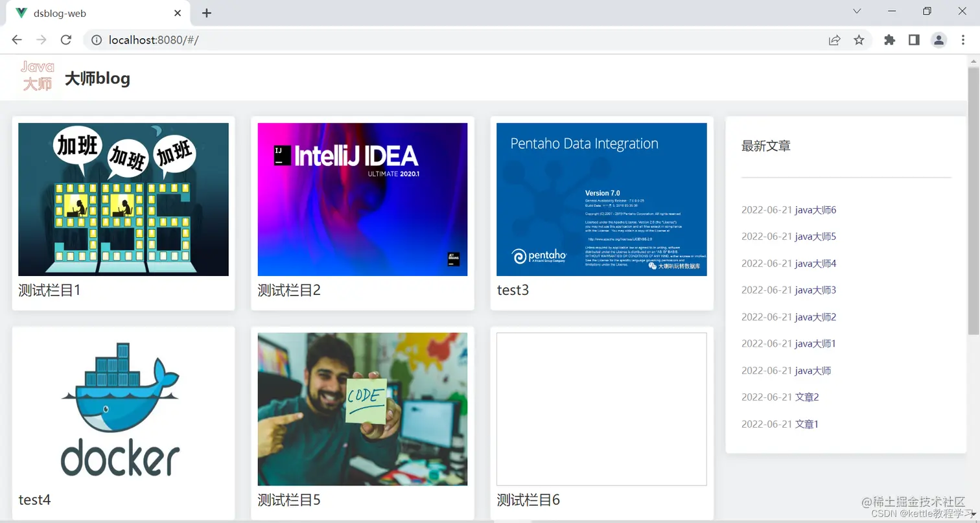The image size is (980, 523).
Task: Open the article java大师4
Action: pyautogui.click(x=815, y=264)
